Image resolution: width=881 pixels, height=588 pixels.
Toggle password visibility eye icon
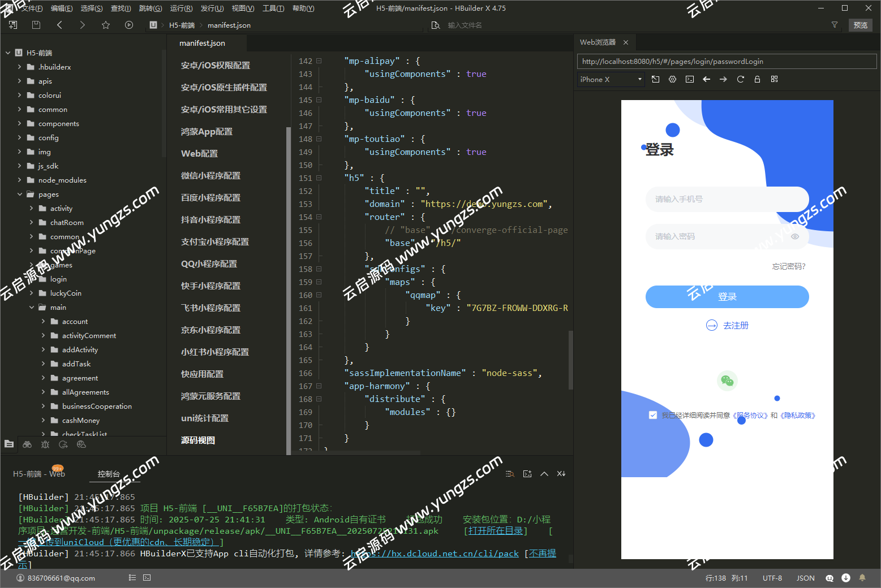795,237
